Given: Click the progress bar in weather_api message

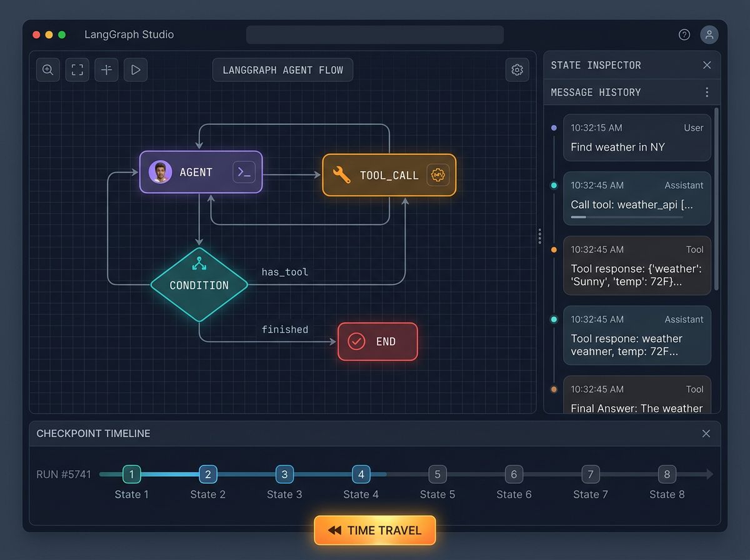Looking at the screenshot, I should click(x=627, y=217).
